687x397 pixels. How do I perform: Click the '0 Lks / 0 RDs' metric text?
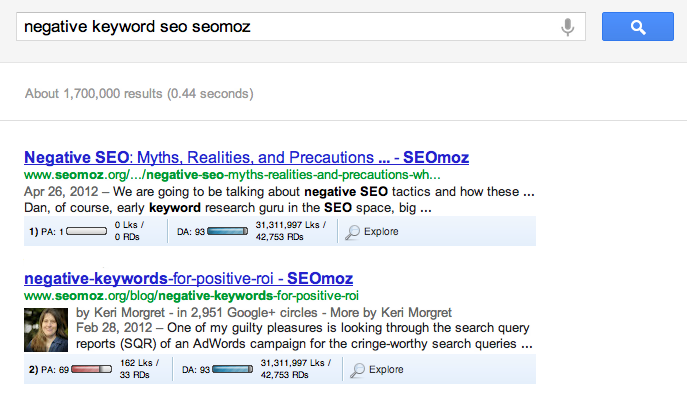tap(129, 231)
